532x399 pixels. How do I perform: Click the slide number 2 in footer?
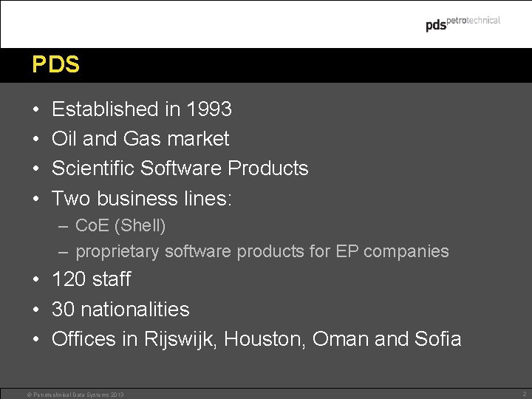click(522, 395)
